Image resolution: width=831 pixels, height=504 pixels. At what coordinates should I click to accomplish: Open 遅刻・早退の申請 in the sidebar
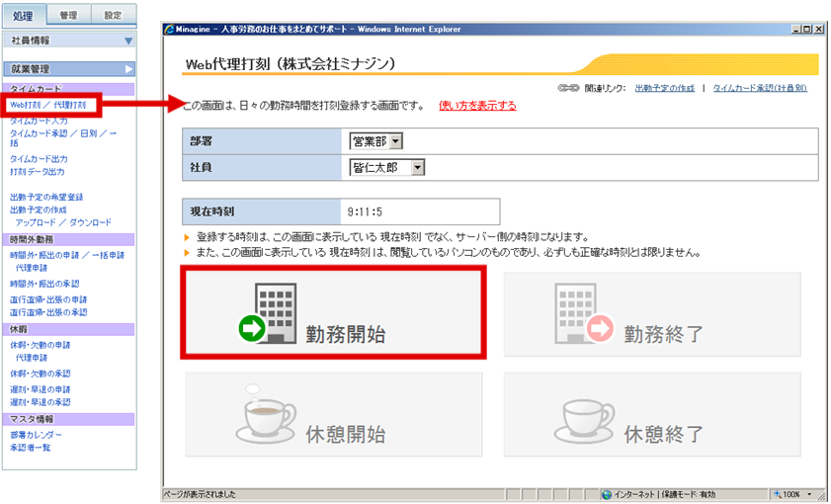41,390
